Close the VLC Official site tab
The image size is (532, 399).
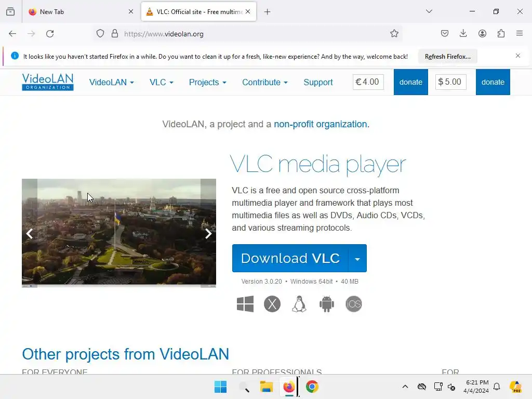(x=248, y=11)
